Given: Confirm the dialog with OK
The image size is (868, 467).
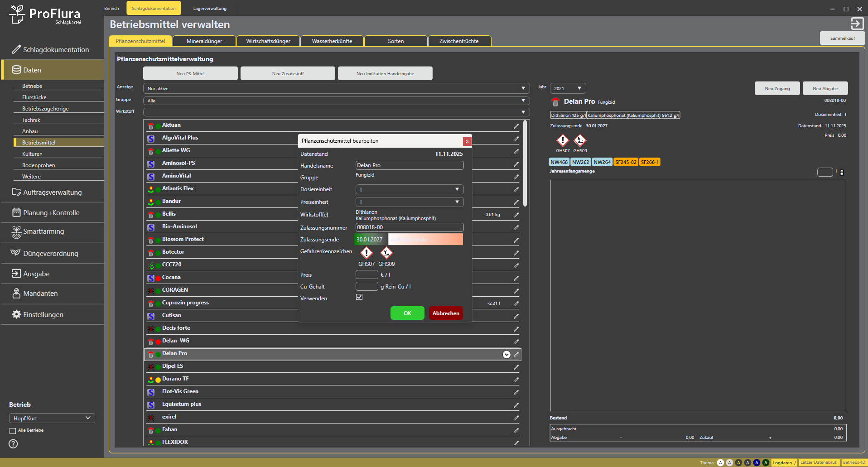Looking at the screenshot, I should point(407,313).
